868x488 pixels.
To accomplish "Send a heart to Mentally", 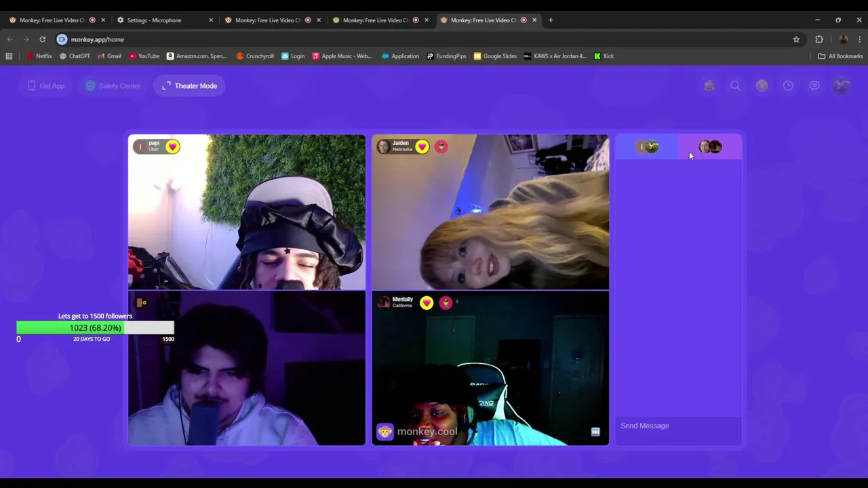I will click(427, 303).
